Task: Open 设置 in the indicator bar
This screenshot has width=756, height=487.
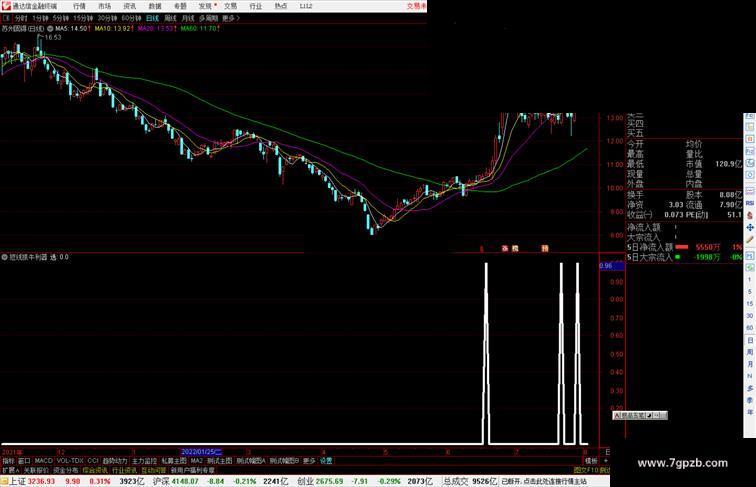Action: coord(326,461)
